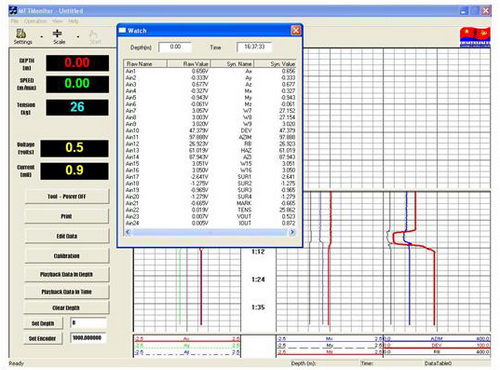Screen dimensions: 500x370
Task: Click the DataTable0 status bar entry
Action: tap(438, 363)
